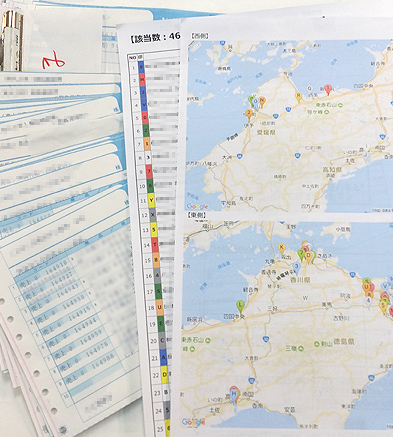393x437 pixels.
Task: Click the blue A swatch in row 21
Action: [x=163, y=358]
